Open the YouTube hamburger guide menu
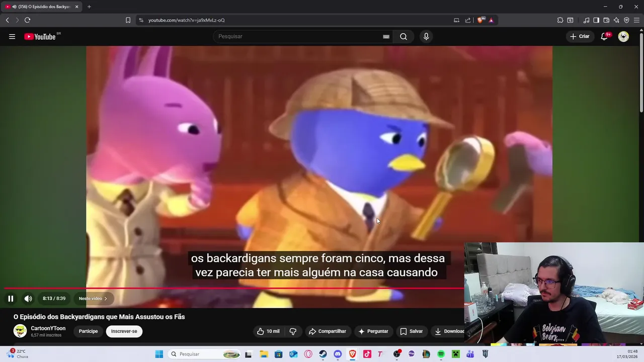Screen dimensions: 644x362 tap(12, 36)
